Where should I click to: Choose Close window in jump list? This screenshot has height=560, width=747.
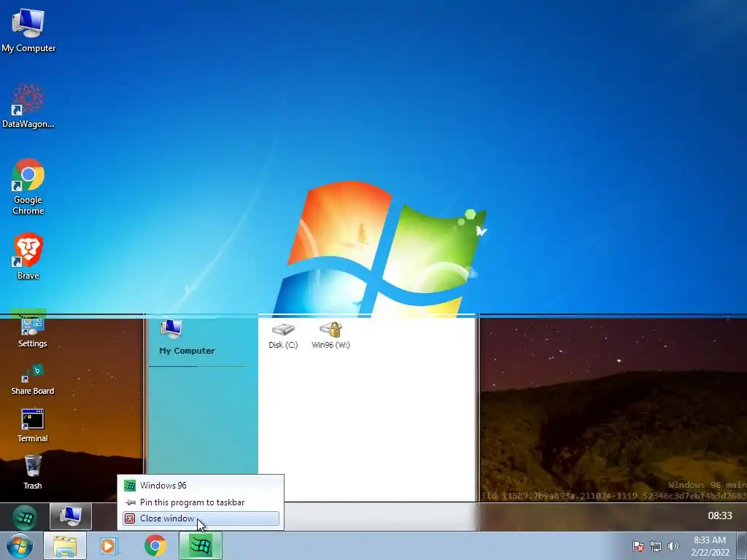(x=201, y=518)
